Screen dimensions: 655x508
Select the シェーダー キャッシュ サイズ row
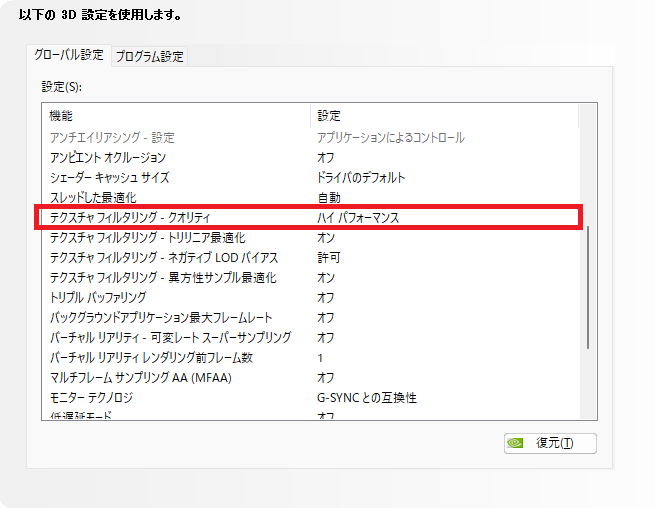click(x=311, y=178)
